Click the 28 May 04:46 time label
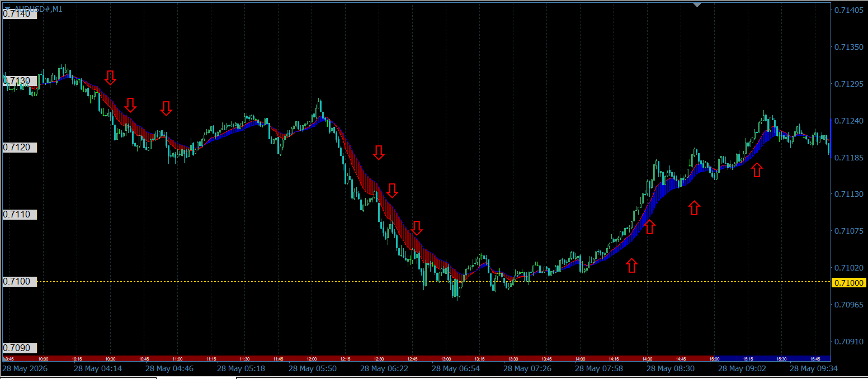This screenshot has width=868, height=379. (169, 368)
